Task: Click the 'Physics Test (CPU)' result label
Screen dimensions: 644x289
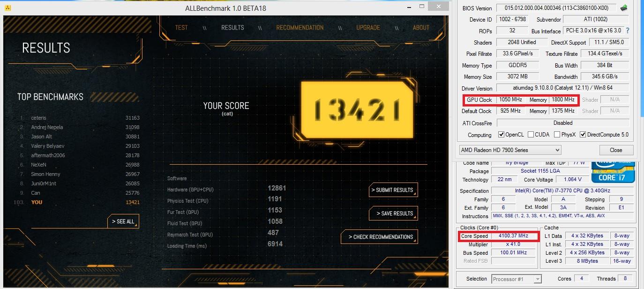Action: pyautogui.click(x=187, y=201)
